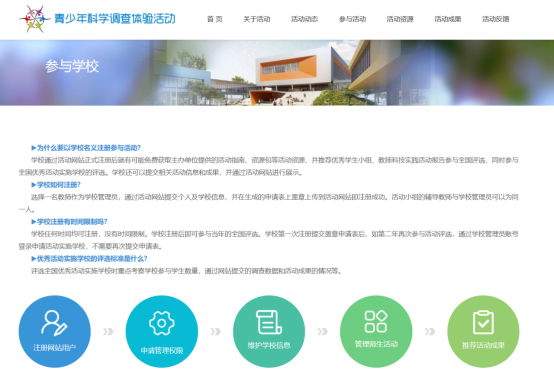This screenshot has width=554, height=383.
Task: Open the 活动成果 navigation item
Action: (x=448, y=19)
